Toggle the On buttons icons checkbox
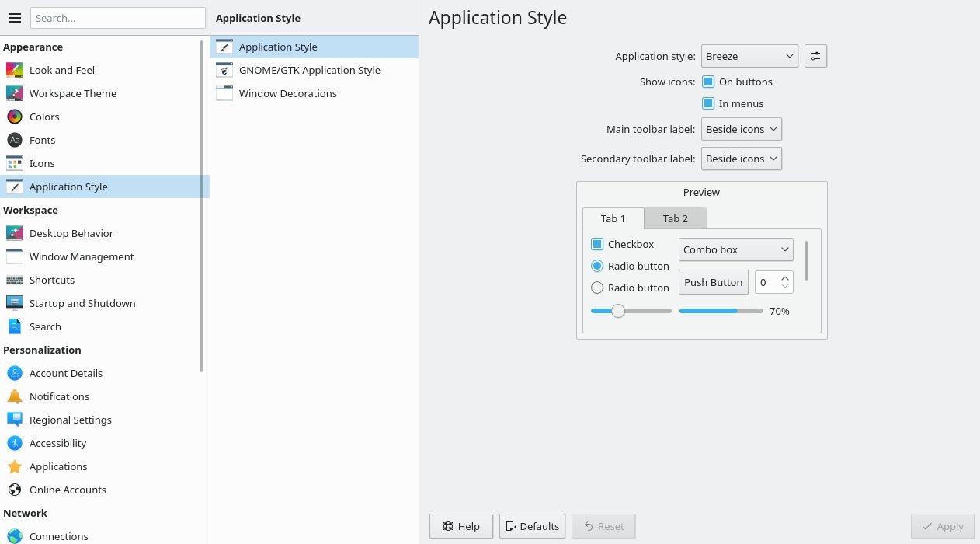Screen dimensions: 980x544 pyautogui.click(x=708, y=82)
